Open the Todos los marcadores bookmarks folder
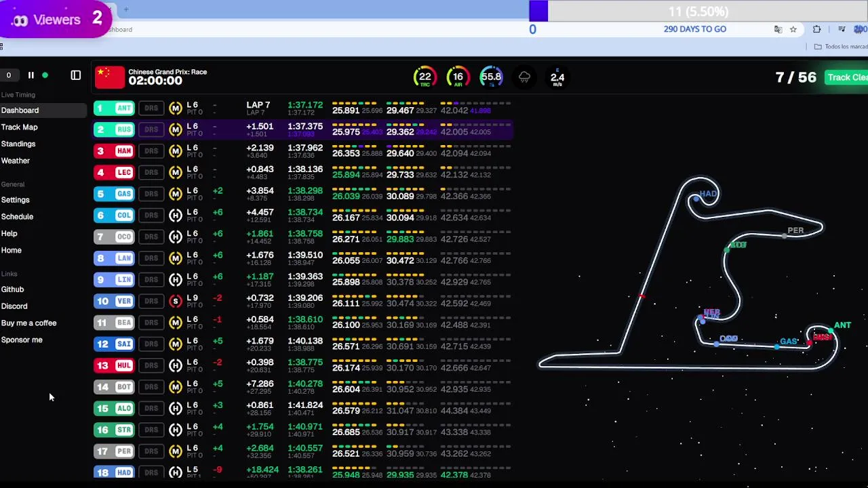The image size is (868, 488). coord(841,47)
